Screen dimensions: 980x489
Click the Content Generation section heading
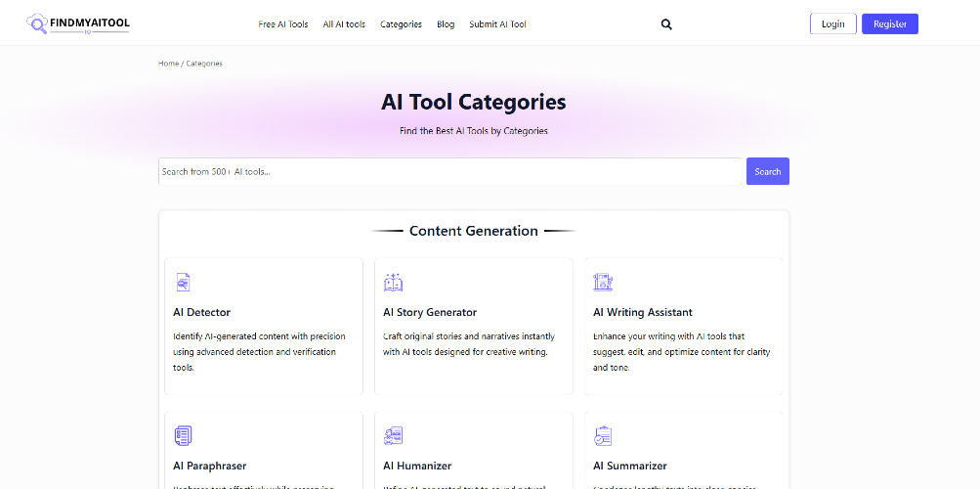click(x=474, y=231)
